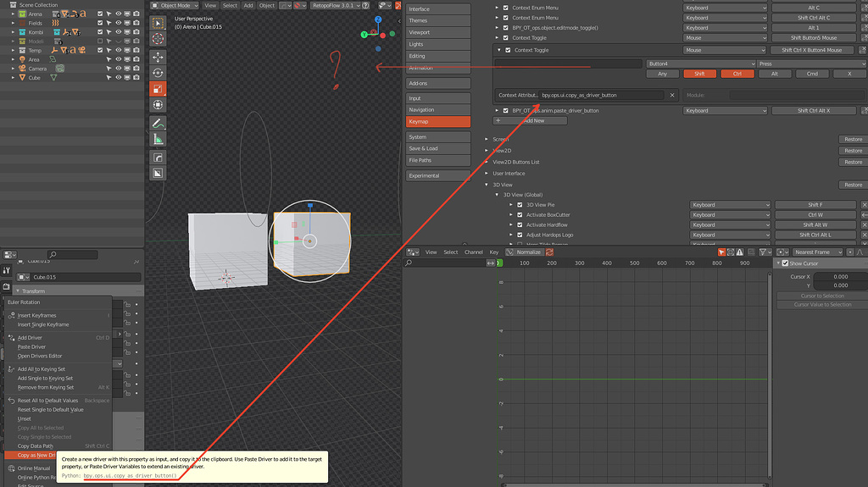Click the Z axis on navigation gizmo
Image resolution: width=868 pixels, height=487 pixels.
pyautogui.click(x=378, y=19)
